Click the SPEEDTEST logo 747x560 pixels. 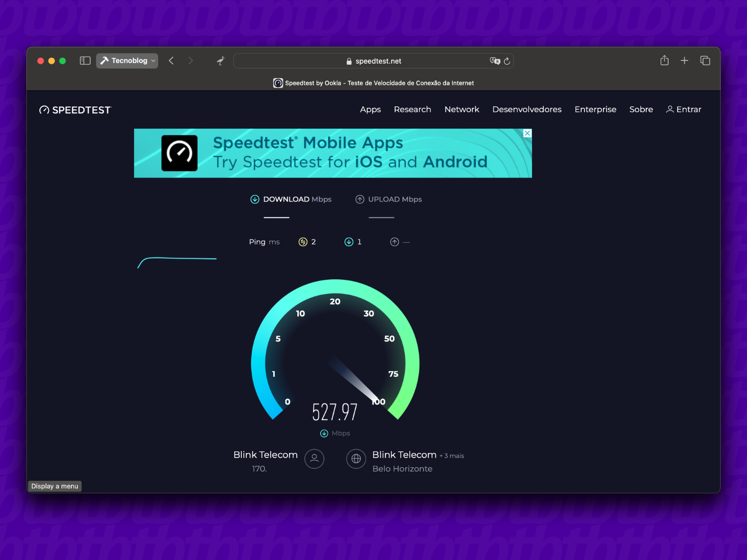75,110
